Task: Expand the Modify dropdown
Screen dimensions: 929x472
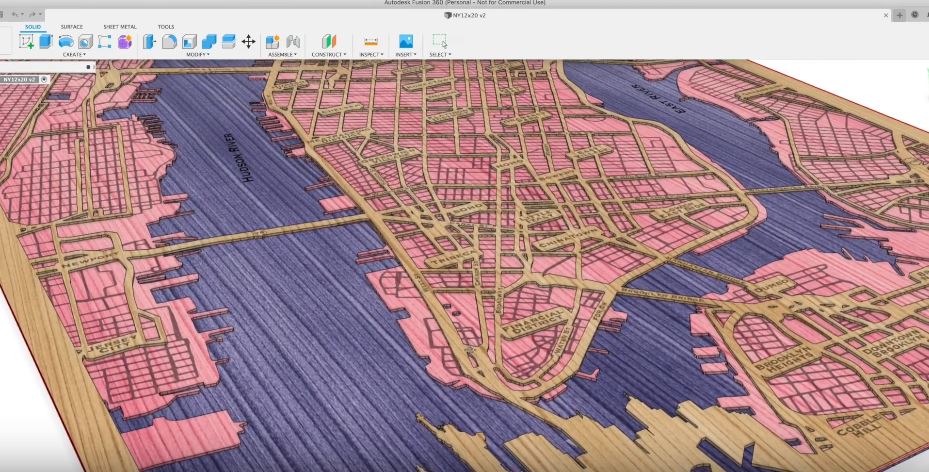Action: click(x=197, y=54)
